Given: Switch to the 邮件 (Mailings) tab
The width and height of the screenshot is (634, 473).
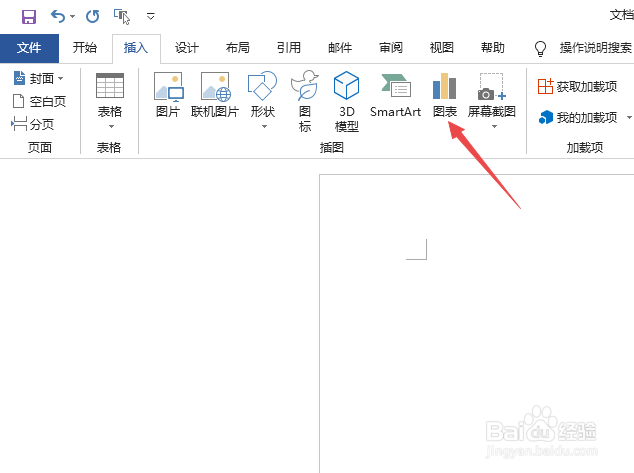Looking at the screenshot, I should point(340,48).
